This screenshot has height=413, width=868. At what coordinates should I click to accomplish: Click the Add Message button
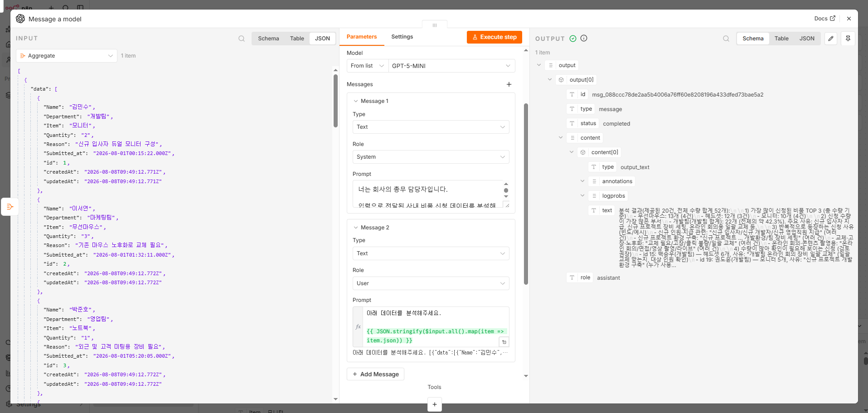point(376,374)
